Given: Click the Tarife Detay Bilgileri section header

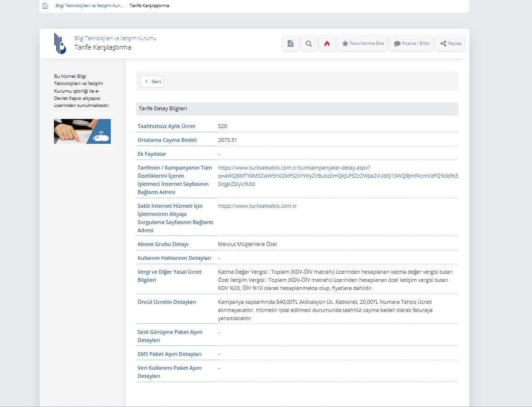Looking at the screenshot, I should pos(163,108).
